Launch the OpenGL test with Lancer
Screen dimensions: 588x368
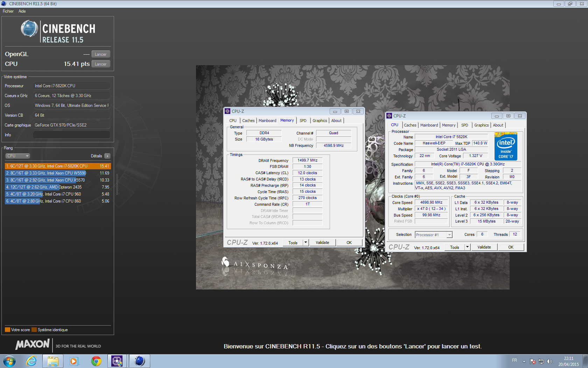(x=101, y=54)
